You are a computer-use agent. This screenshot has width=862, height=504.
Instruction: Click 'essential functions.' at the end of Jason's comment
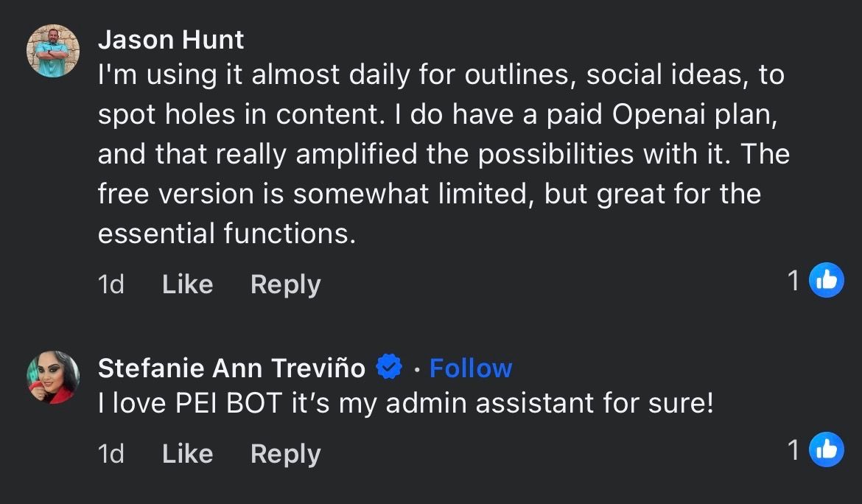pos(227,234)
